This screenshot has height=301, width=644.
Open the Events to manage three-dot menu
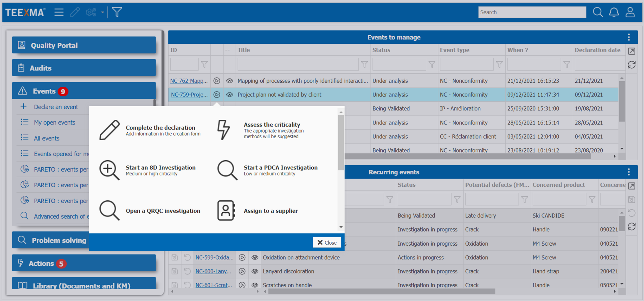point(629,37)
